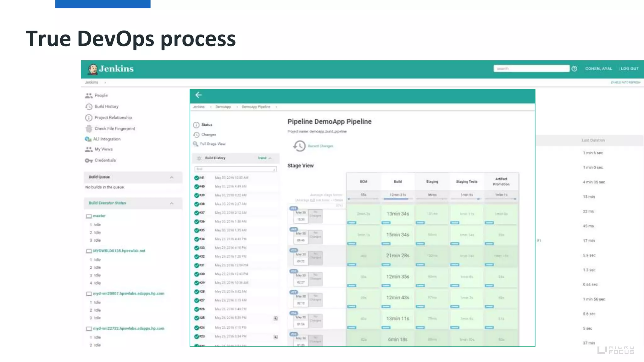644x362 pixels.
Task: Open the help icon beside search
Action: [x=574, y=69]
